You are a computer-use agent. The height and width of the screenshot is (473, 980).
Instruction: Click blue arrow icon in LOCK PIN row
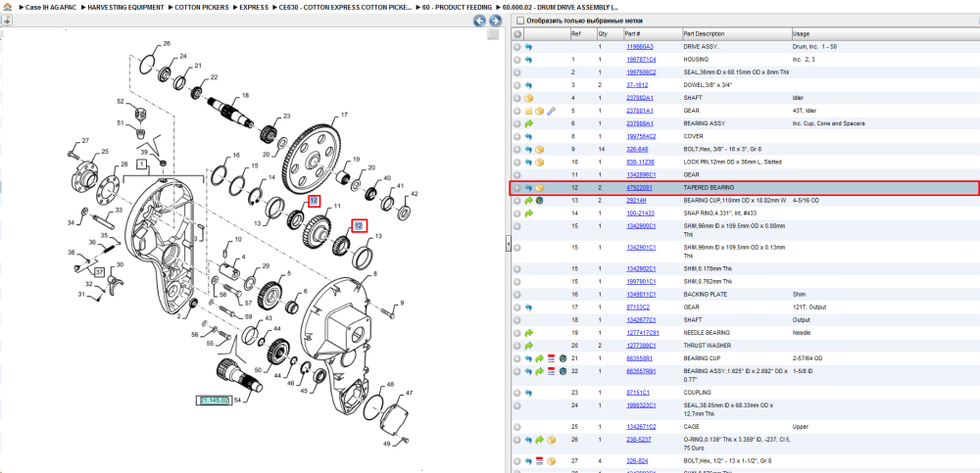(528, 162)
